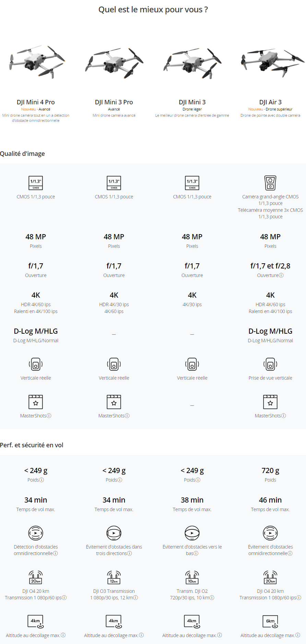Click 20km transmission icon for Air 3
The image size is (306, 644).
click(270, 577)
